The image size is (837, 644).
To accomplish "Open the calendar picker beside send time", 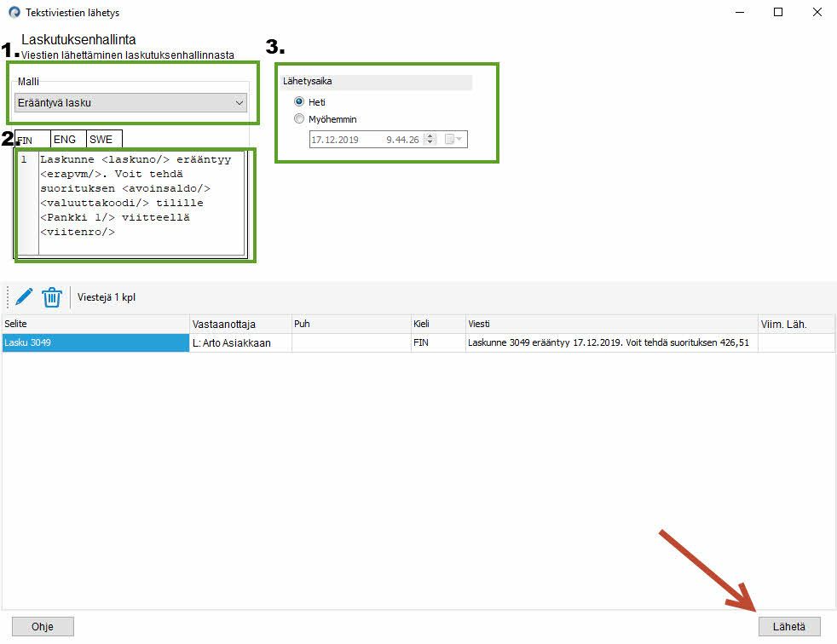I will click(453, 139).
